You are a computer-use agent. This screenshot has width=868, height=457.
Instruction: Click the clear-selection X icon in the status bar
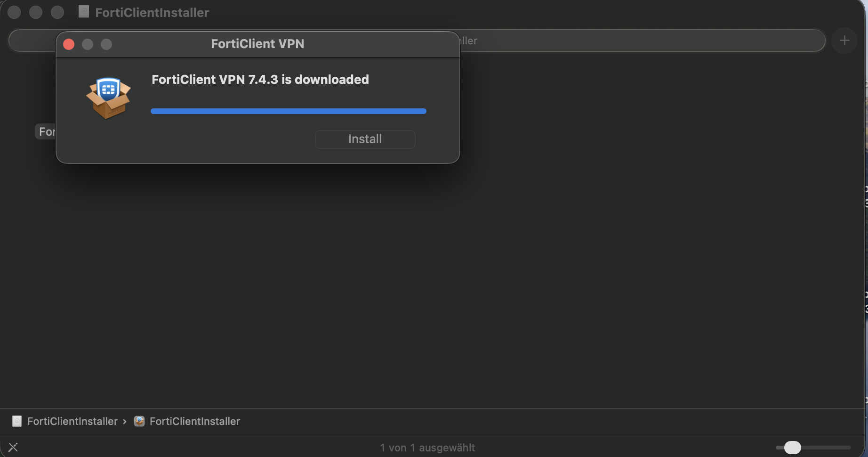tap(13, 447)
